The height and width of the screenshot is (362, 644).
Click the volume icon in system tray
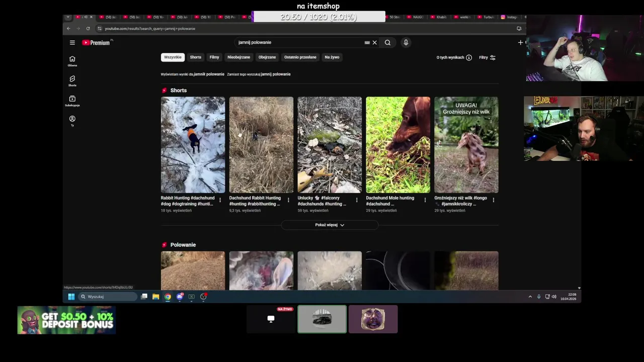coord(554,297)
